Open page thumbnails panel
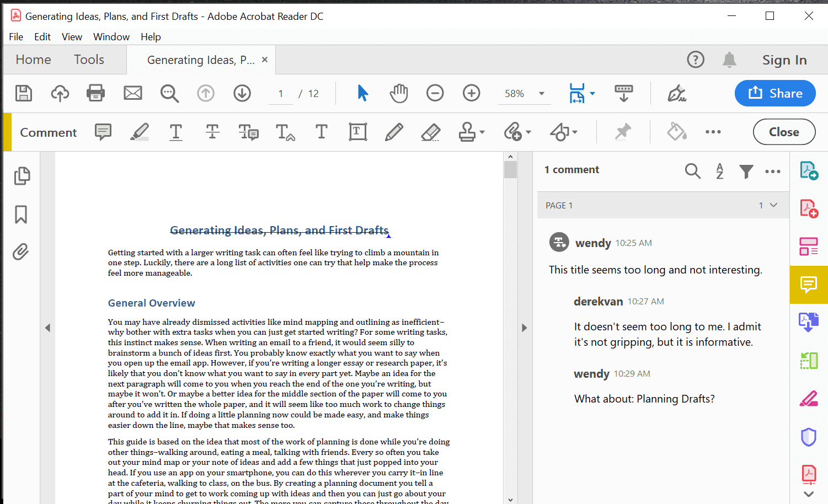Viewport: 828px width, 504px height. pos(22,176)
